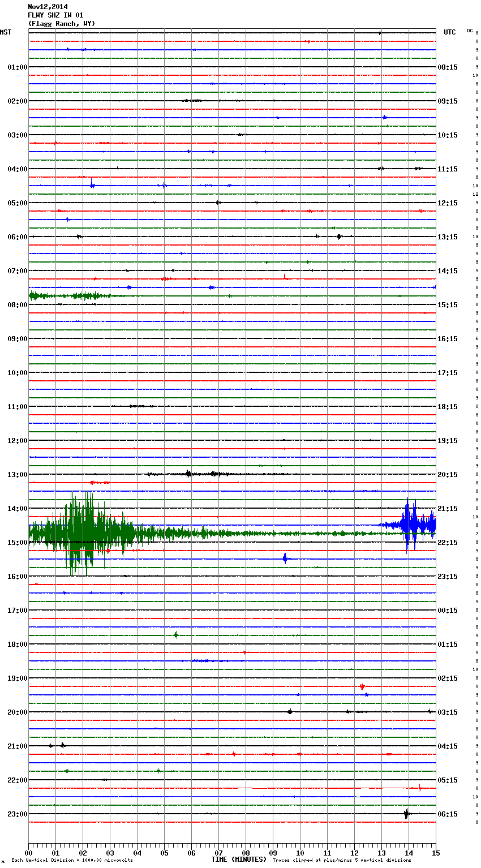Click the 03:15 UTC time label
Image resolution: width=481 pixels, height=868 pixels.
[x=448, y=712]
